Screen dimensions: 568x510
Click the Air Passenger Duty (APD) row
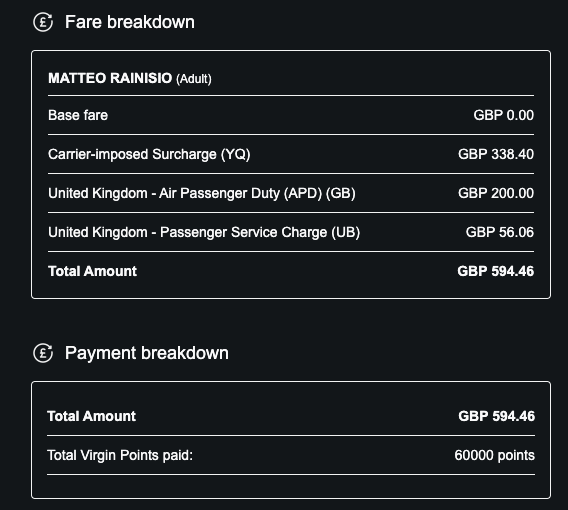[291, 193]
